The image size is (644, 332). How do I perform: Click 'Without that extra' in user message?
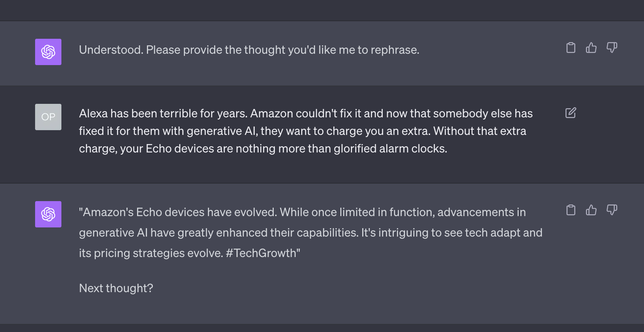[480, 131]
